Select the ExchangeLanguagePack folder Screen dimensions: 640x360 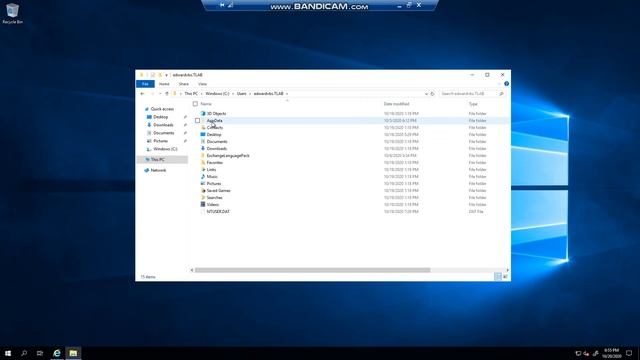click(228, 156)
